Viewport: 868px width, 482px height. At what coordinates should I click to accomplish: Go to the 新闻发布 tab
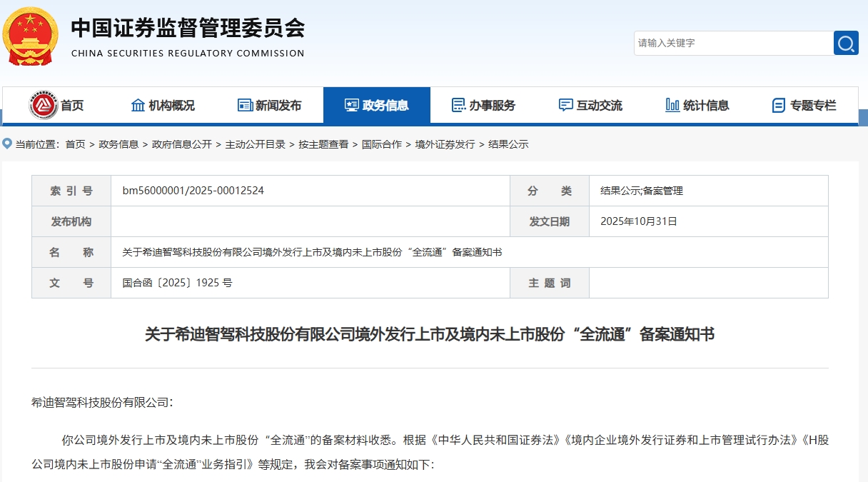270,106
